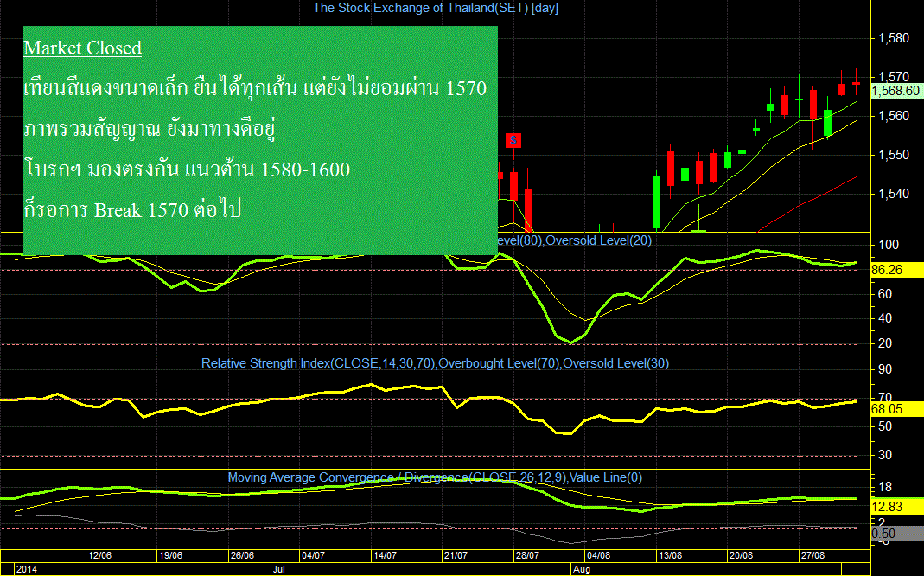924x576 pixels.
Task: Click the price axis label 1,540
Action: (894, 194)
